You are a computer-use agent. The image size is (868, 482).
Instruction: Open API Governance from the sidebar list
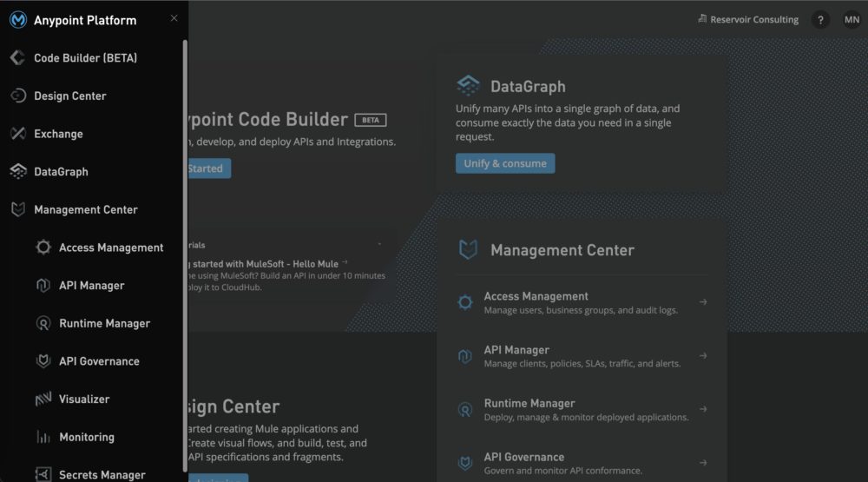[x=99, y=361]
